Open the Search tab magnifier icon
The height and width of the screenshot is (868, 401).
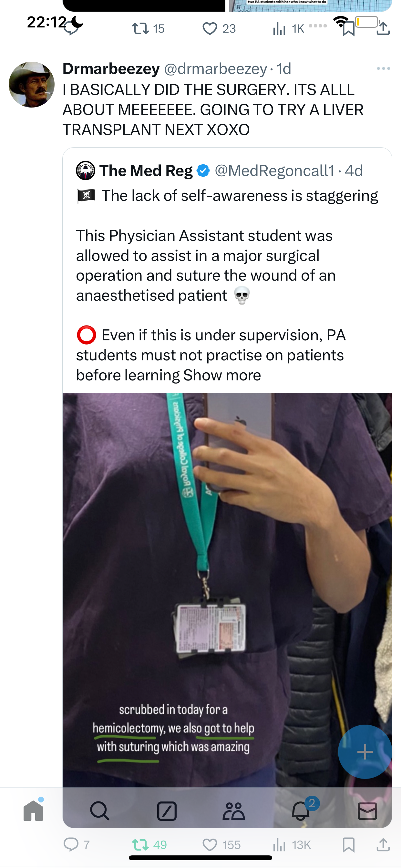[100, 811]
